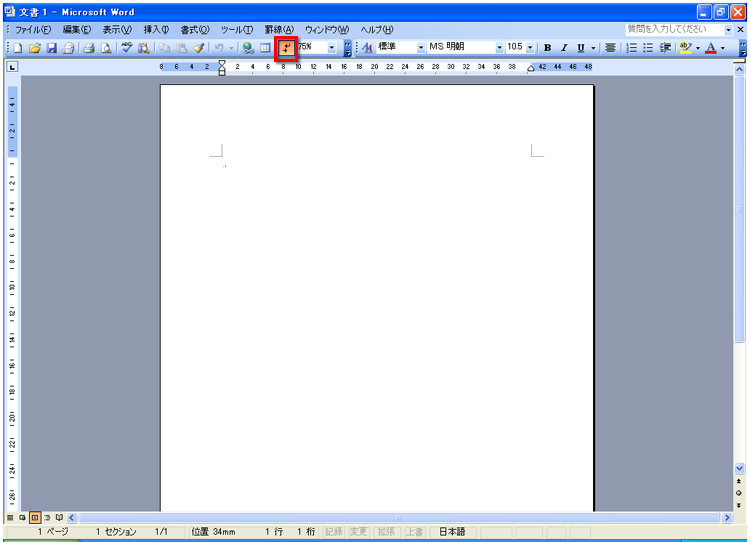Expand the Undo history dropdown arrow
The image size is (750, 542).
(231, 48)
